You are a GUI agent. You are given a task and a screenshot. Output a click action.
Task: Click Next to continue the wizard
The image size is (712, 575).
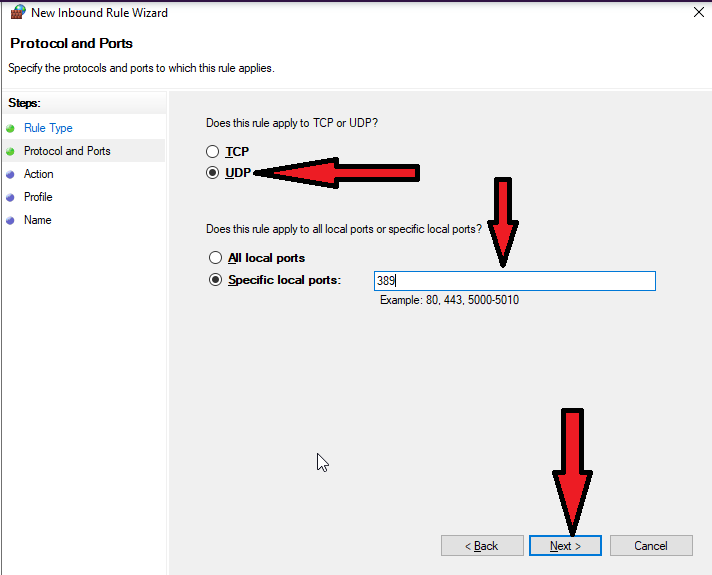tap(565, 546)
